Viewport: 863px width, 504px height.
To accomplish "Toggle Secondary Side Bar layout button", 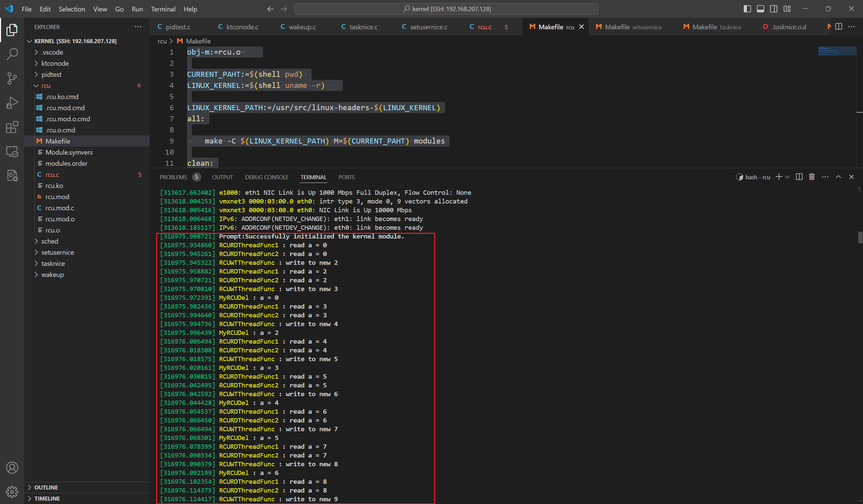I will tap(773, 9).
